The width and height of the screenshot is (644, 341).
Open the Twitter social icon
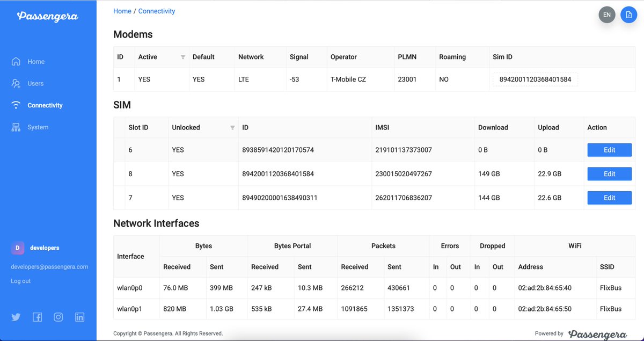[16, 317]
